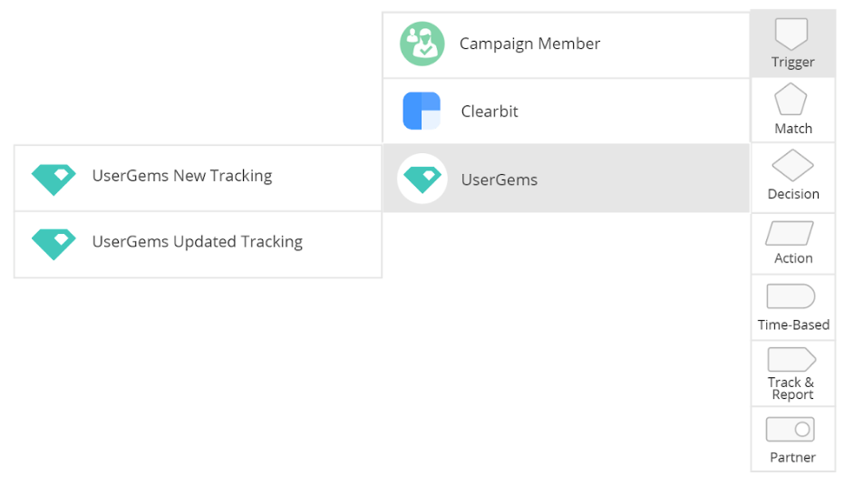The width and height of the screenshot is (844, 504).
Task: Click the UserGems diamond logo in submenu
Action: [422, 179]
